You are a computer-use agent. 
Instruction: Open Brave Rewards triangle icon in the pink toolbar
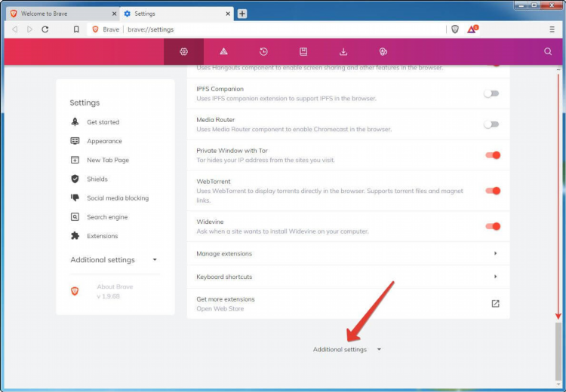[x=224, y=51]
